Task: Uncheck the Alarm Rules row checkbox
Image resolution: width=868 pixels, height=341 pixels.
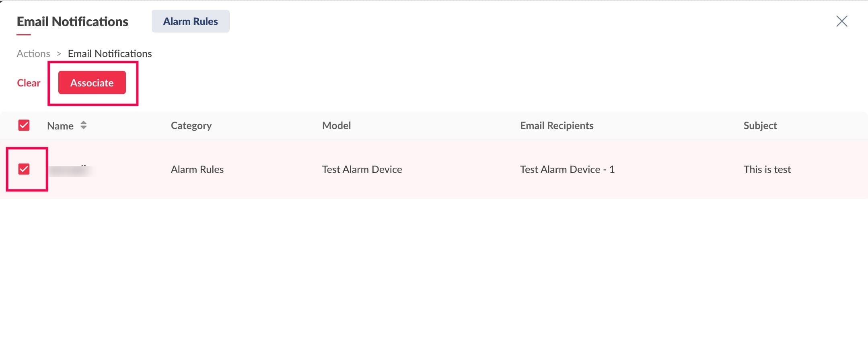Action: click(x=24, y=169)
